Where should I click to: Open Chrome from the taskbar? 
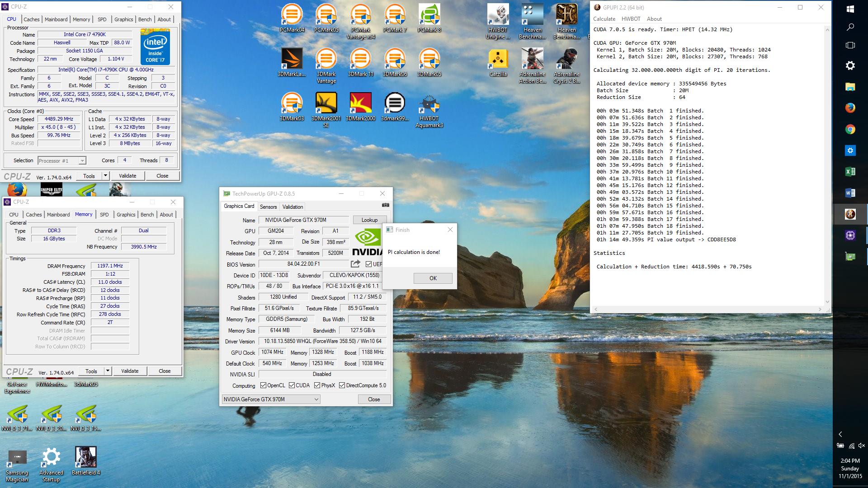(x=850, y=130)
